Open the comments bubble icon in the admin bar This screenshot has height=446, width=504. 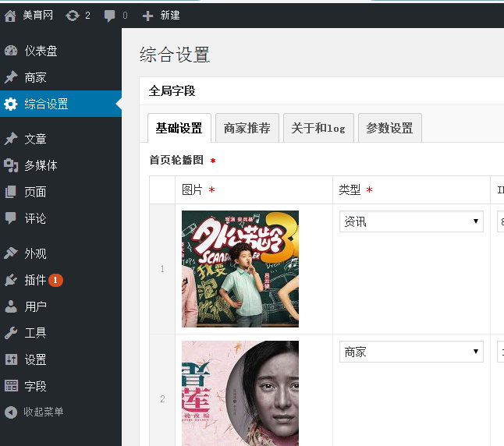(109, 16)
